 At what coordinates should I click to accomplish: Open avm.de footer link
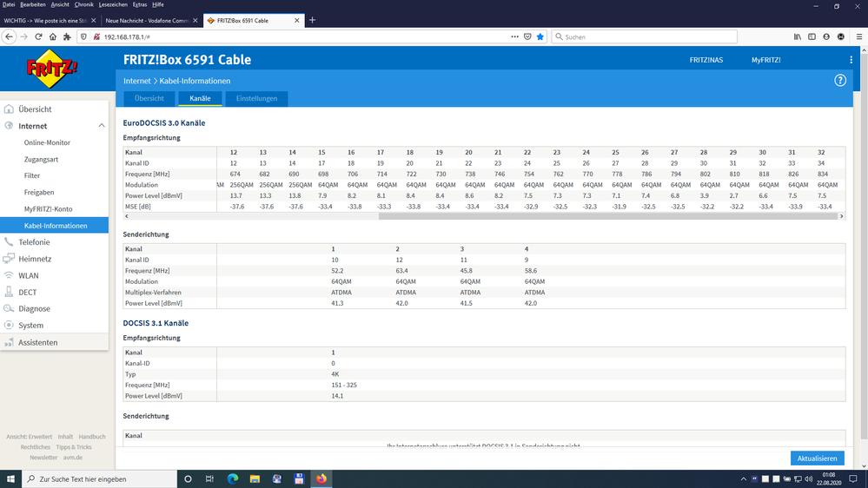click(72, 458)
